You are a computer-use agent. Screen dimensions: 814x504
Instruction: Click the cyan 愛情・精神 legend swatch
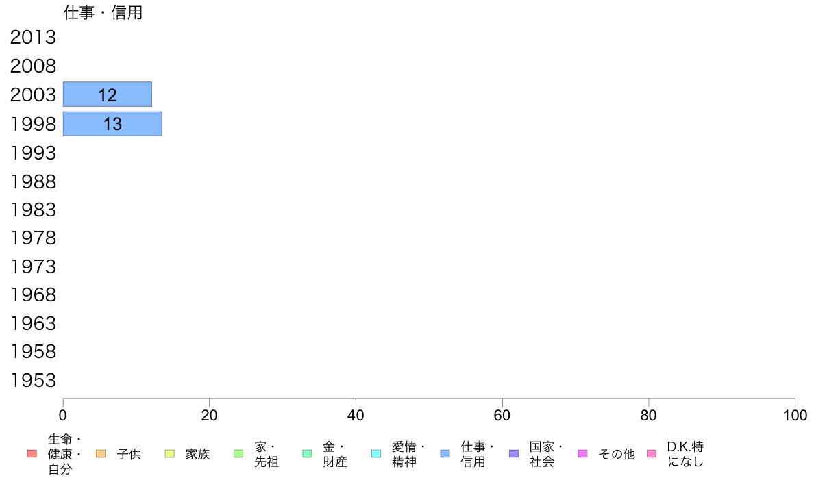(376, 454)
